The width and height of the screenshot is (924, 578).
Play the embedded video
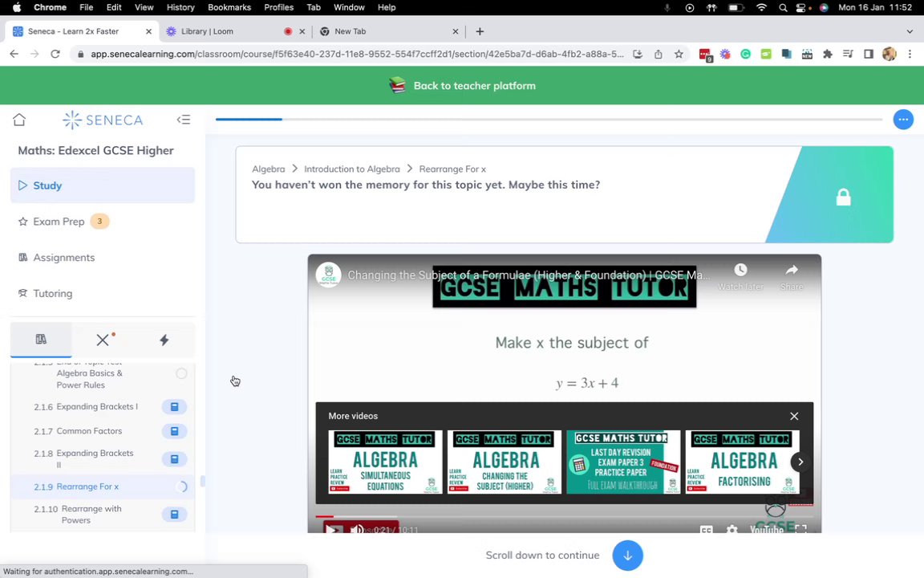(x=333, y=529)
